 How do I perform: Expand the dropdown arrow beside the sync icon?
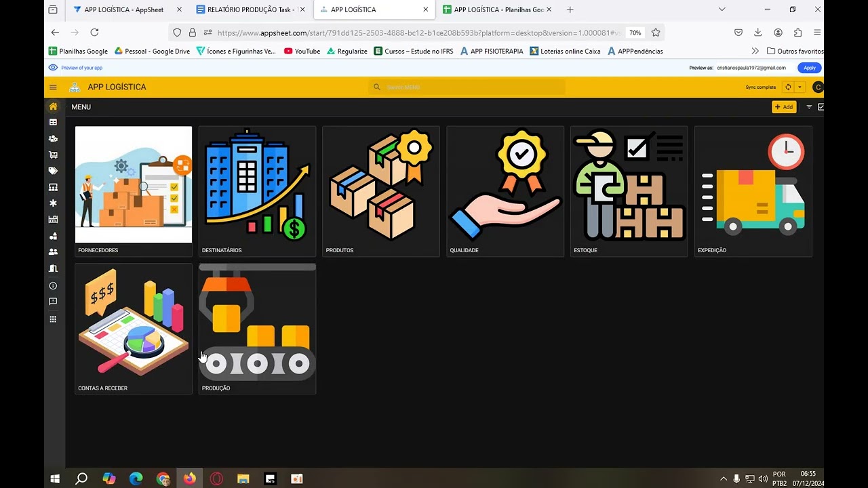[800, 87]
